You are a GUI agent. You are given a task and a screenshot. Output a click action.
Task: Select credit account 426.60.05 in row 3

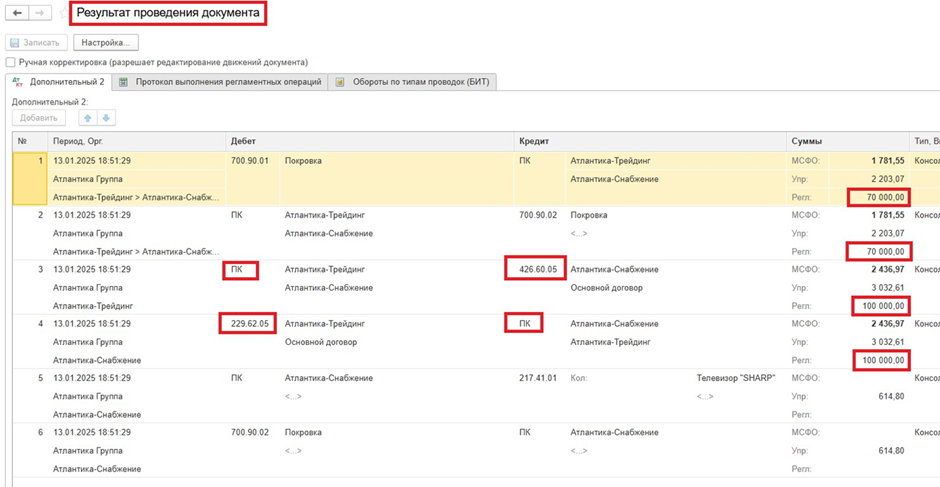[x=537, y=269]
